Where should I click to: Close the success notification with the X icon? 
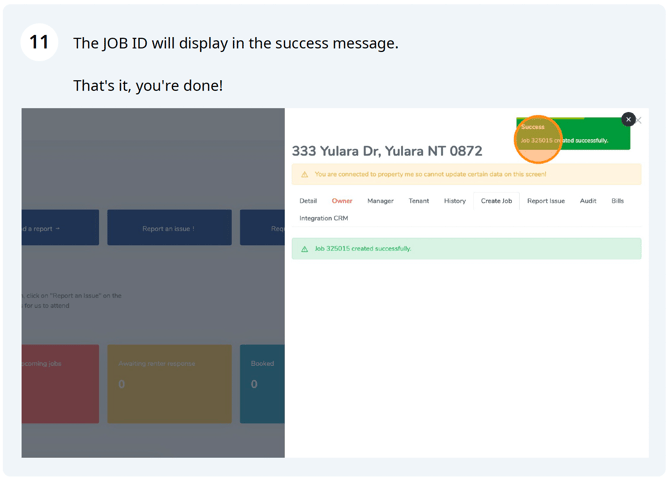(x=628, y=119)
